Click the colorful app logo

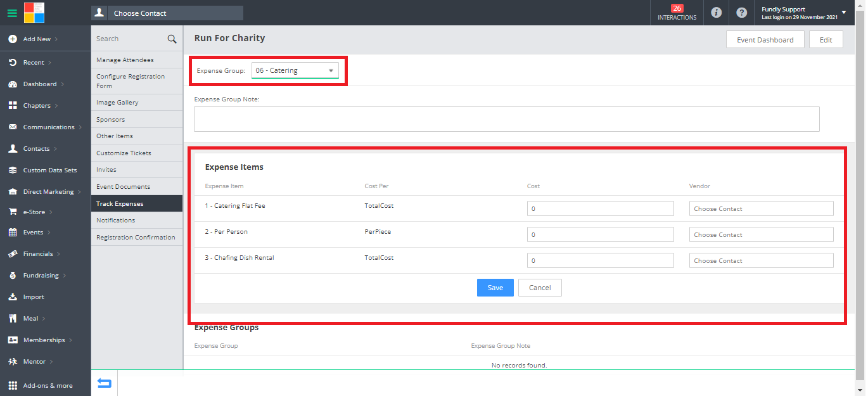[34, 13]
